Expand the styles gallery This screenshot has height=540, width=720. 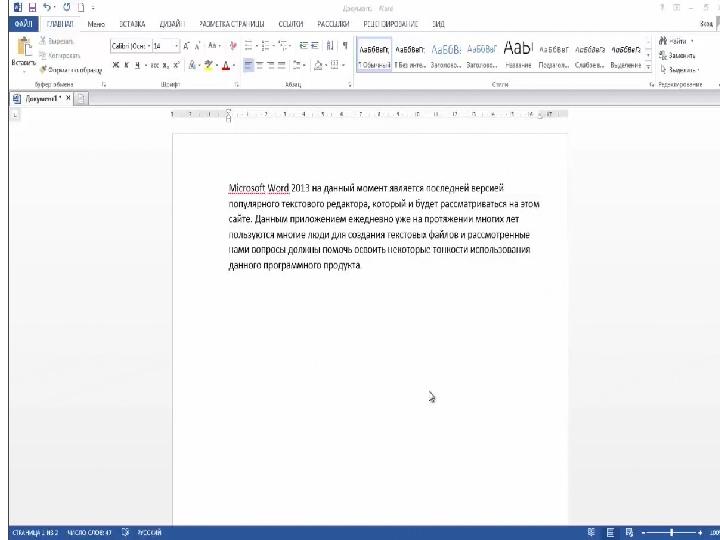coord(648,67)
